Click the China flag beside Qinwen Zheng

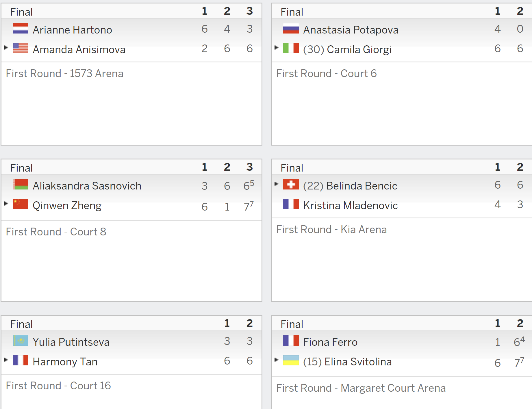21,204
